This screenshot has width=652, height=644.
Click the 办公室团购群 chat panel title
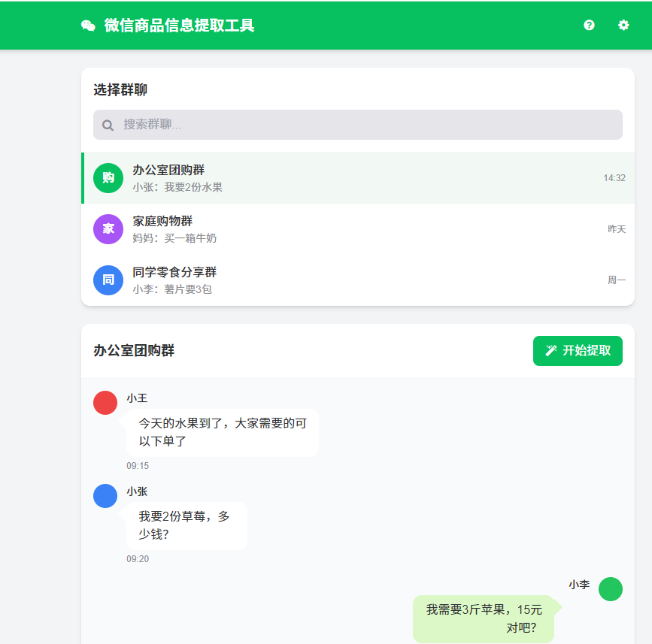pos(134,351)
